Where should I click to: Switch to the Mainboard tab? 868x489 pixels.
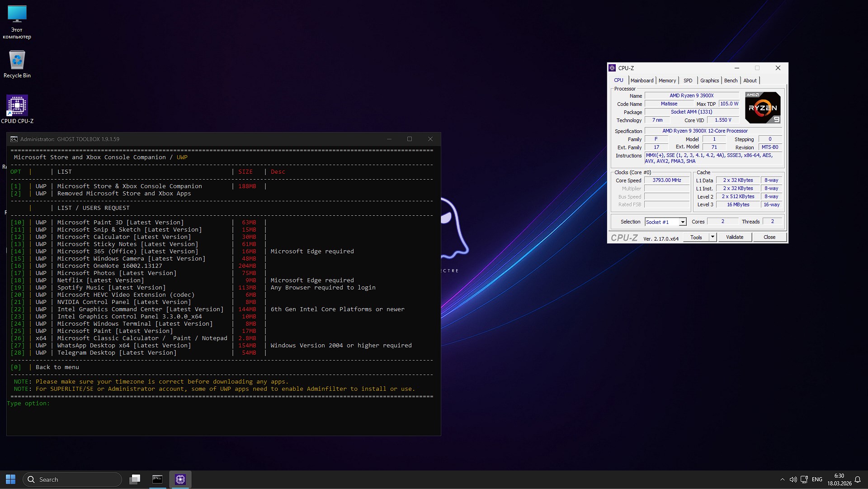642,80
